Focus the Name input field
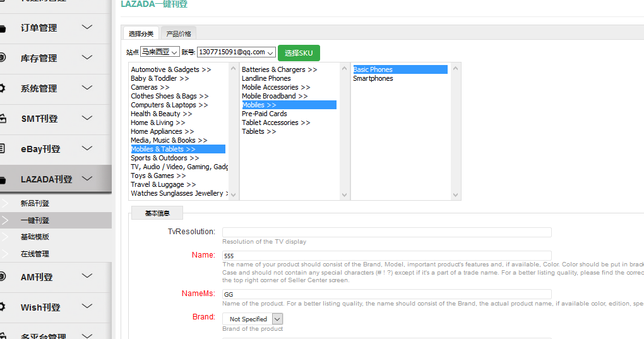 coord(386,256)
